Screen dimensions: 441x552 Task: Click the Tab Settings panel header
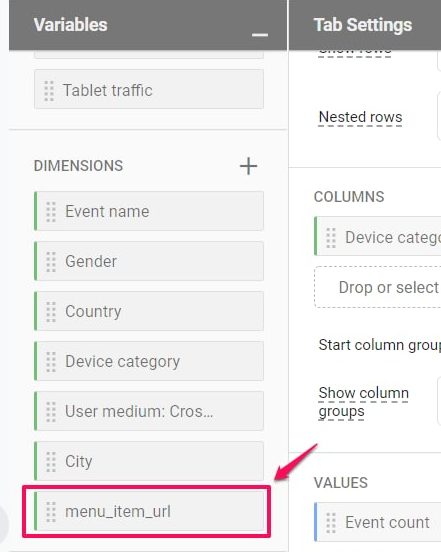pos(365,25)
